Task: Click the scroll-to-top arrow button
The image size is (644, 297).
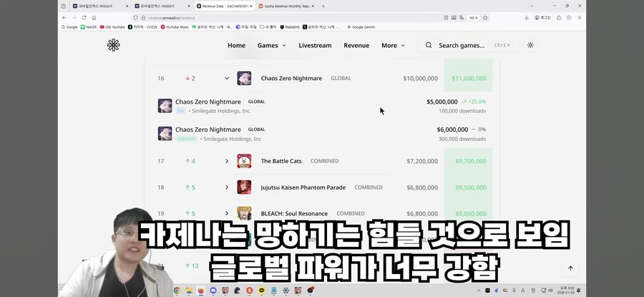Action: click(x=570, y=268)
